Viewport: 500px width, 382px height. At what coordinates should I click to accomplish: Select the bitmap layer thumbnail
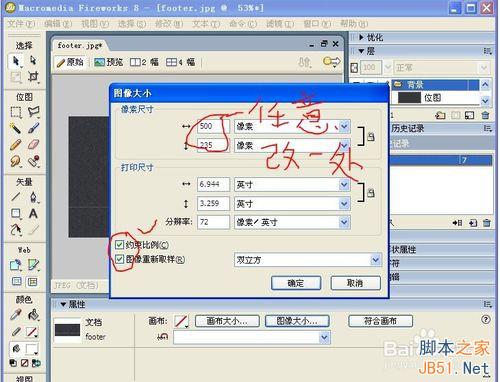point(409,98)
